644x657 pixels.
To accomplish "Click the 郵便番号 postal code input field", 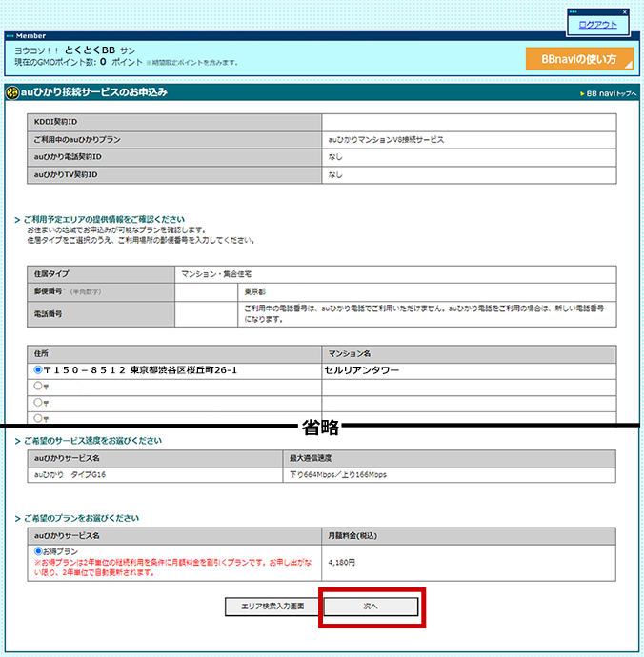I will (x=206, y=291).
